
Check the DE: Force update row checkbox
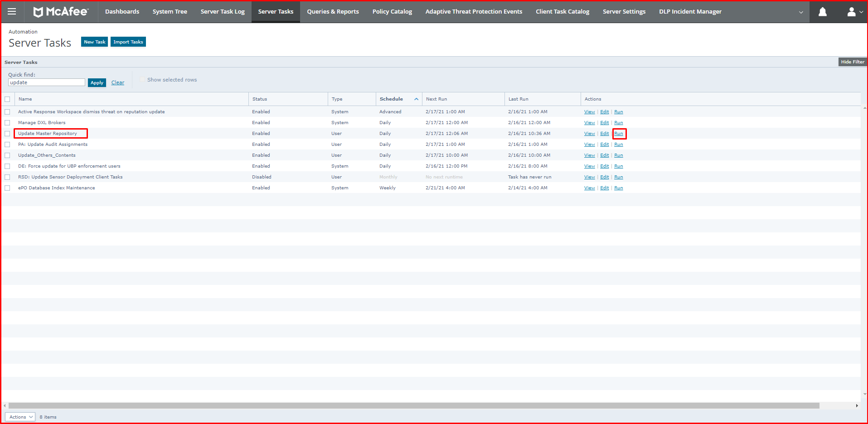coord(7,166)
